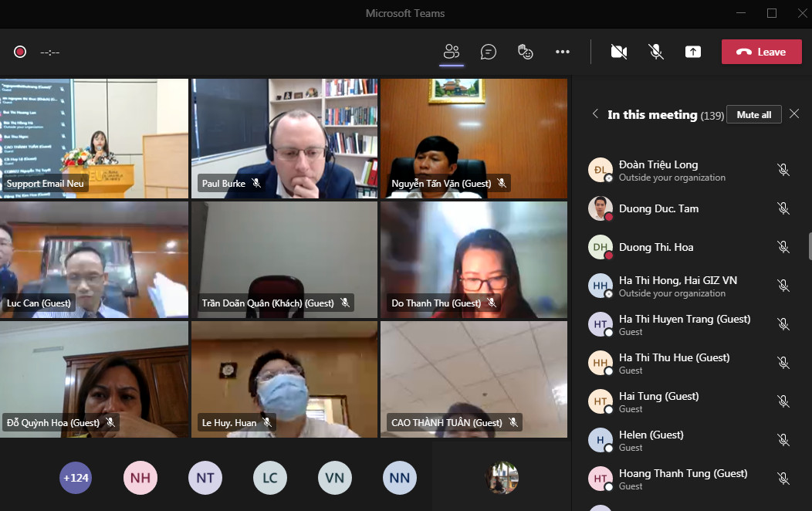This screenshot has width=812, height=511.
Task: Click mic icon beside Helen (Guest)
Action: tap(783, 440)
